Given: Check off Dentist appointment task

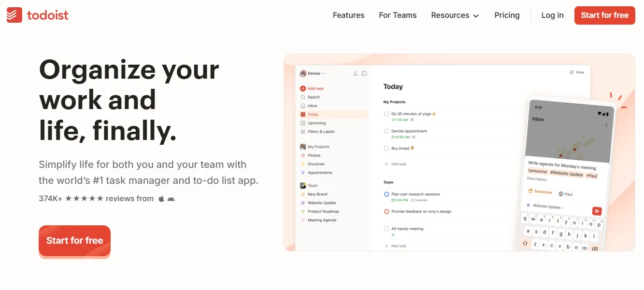Looking at the screenshot, I should pyautogui.click(x=386, y=131).
